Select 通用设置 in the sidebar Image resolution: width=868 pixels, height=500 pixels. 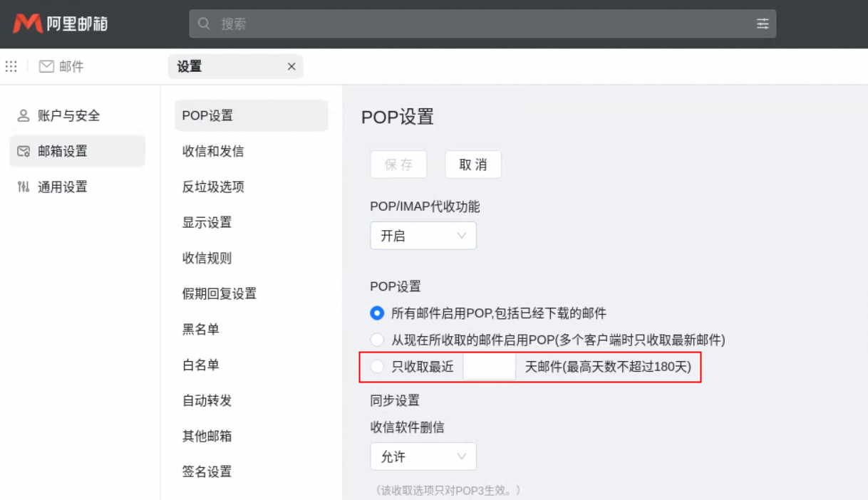coord(62,187)
